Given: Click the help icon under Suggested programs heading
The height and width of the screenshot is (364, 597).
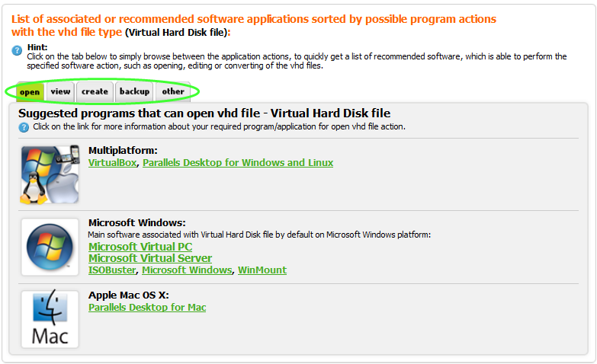Looking at the screenshot, I should click(x=24, y=127).
